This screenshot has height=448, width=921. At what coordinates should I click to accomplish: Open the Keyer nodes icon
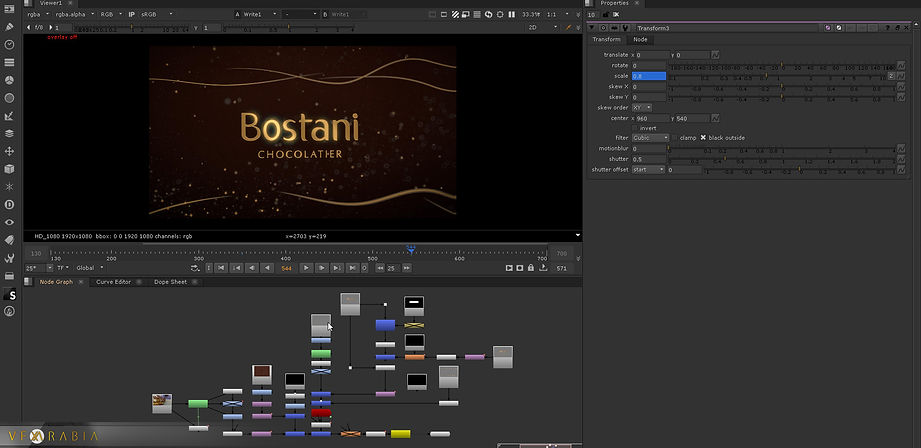coord(9,116)
